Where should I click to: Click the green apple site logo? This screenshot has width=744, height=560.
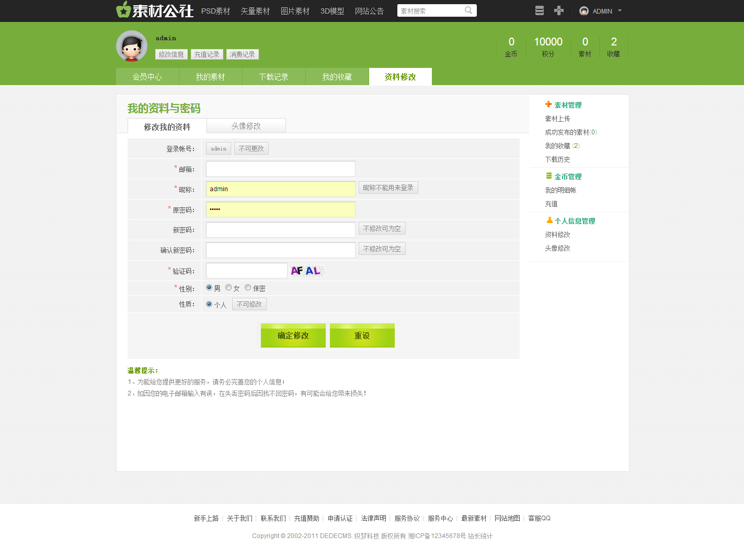123,10
